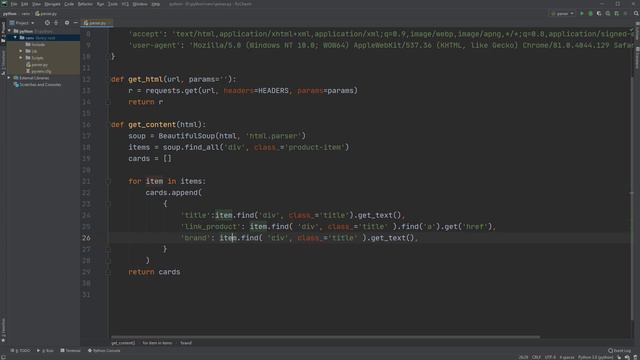Click python breadcrumb in navigation bar

pos(9,13)
